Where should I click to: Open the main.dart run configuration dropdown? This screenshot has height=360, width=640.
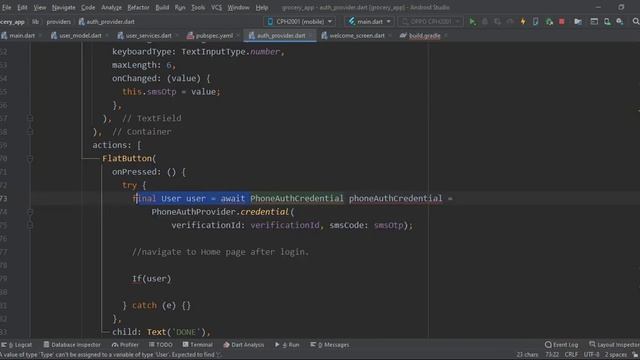pos(369,22)
